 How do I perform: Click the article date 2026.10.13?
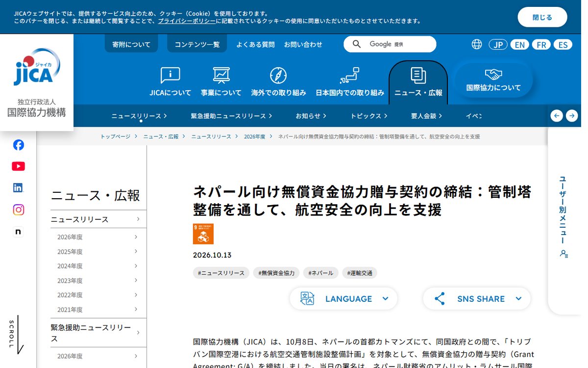pos(212,255)
